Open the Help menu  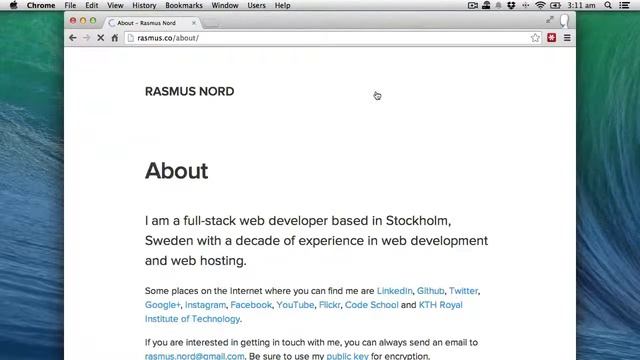[x=282, y=5]
